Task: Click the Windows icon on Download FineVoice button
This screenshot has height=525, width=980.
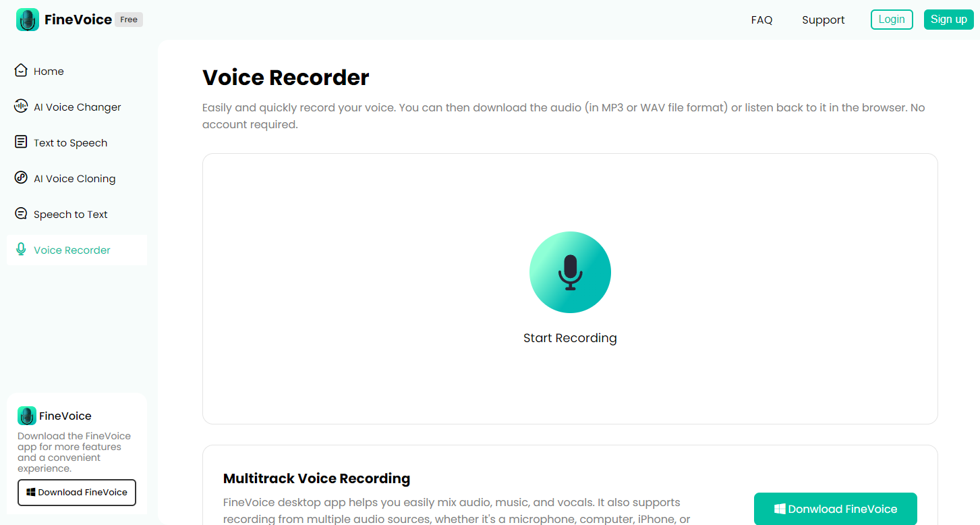Action: coord(30,493)
